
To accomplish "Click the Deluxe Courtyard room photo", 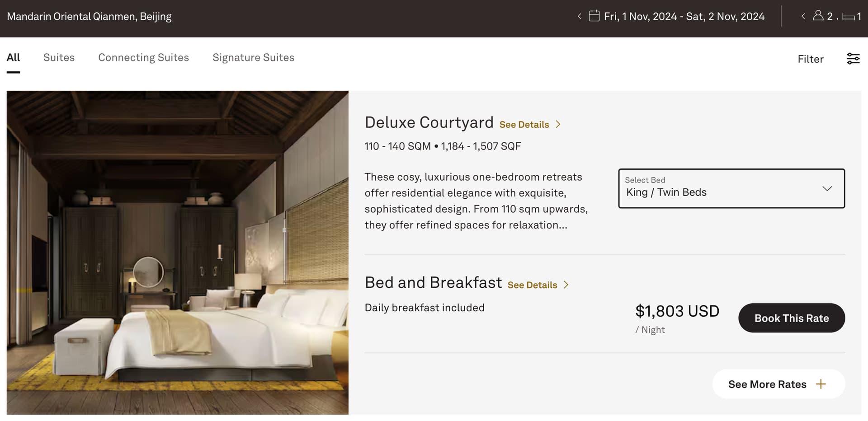I will tap(177, 253).
